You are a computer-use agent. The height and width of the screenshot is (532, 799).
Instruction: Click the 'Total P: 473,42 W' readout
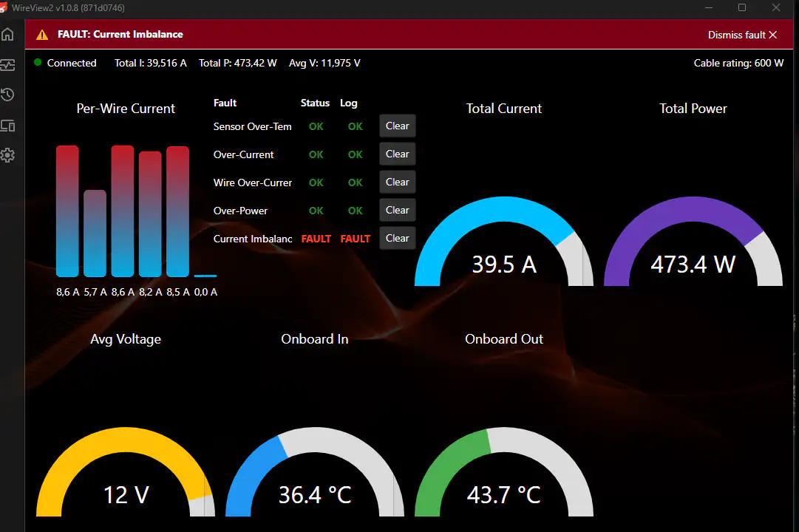coord(237,63)
